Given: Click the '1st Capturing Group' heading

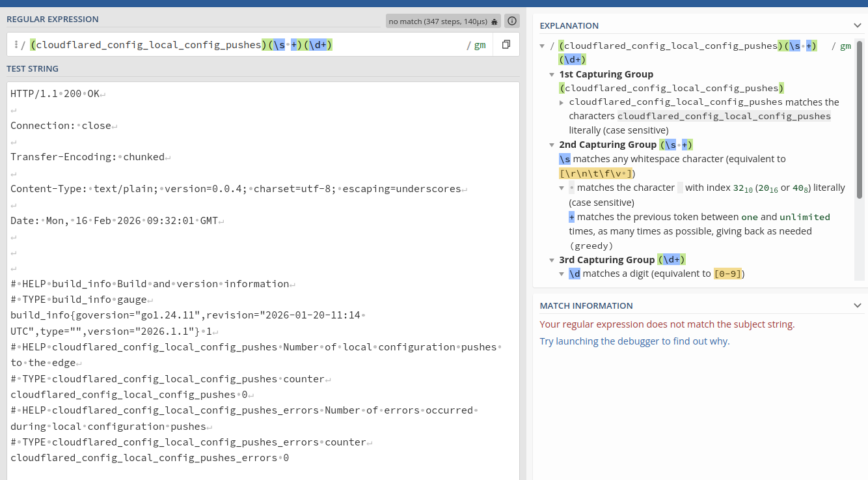Looking at the screenshot, I should click(x=606, y=74).
